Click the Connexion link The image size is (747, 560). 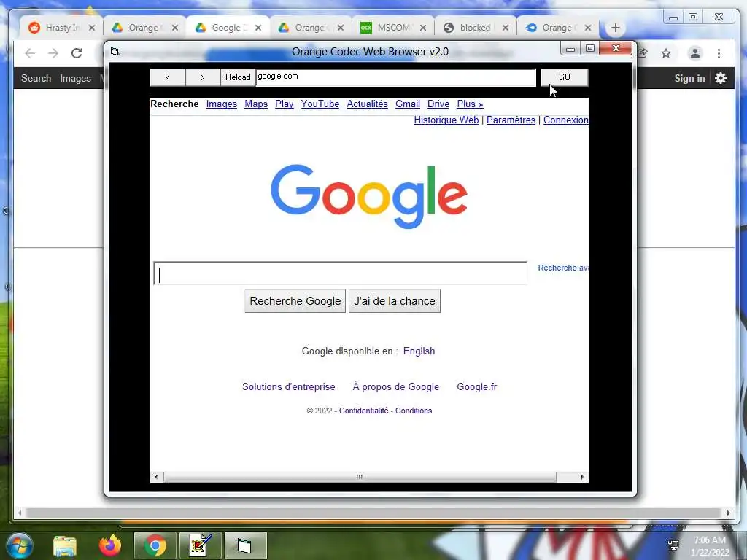pyautogui.click(x=566, y=120)
